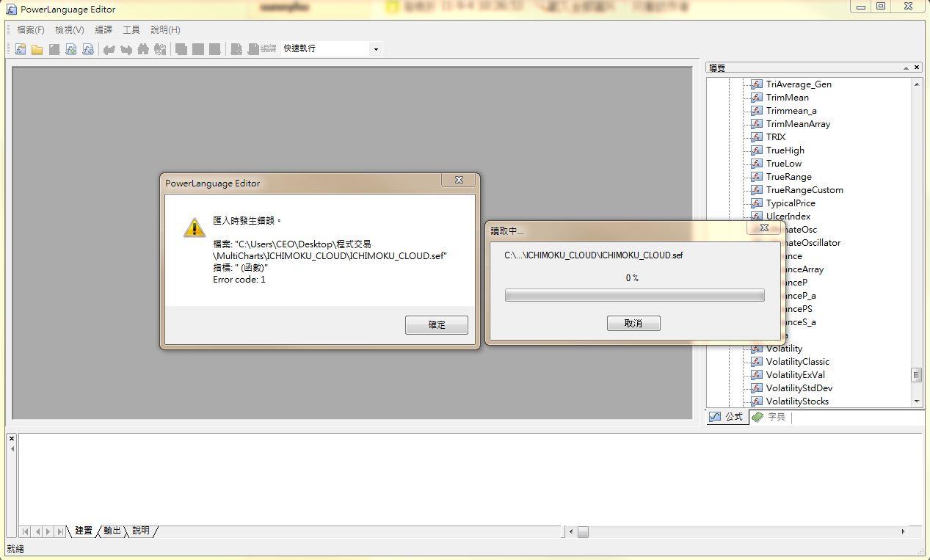Image resolution: width=930 pixels, height=560 pixels.
Task: Select TrueLow in the function list
Action: [x=784, y=164]
